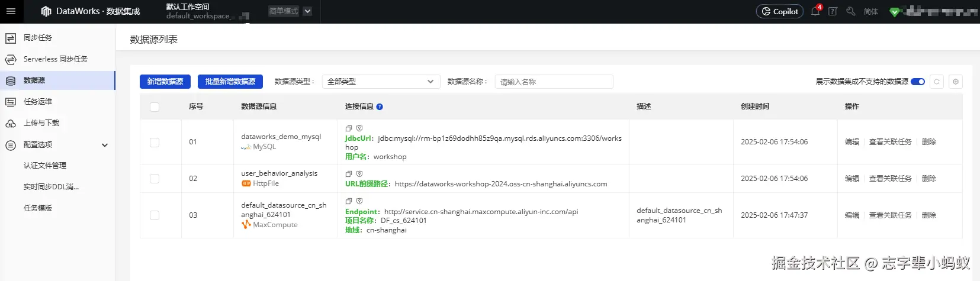Viewport: 980px width, 281px height.
Task: Click shield icon in MaxCompute datasource row
Action: coord(359,201)
